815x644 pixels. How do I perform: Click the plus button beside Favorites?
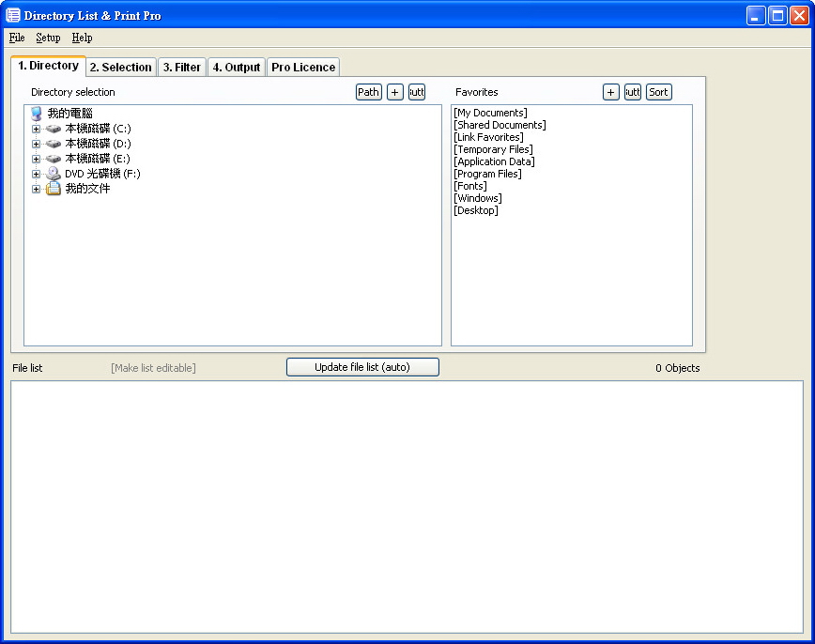611,92
